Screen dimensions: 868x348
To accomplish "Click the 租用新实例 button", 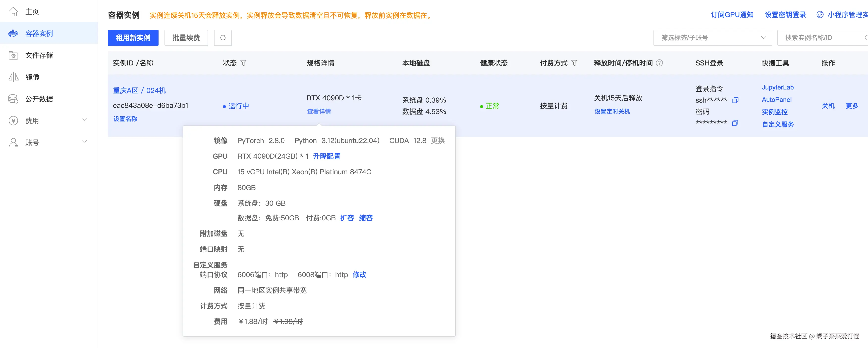I will (133, 37).
